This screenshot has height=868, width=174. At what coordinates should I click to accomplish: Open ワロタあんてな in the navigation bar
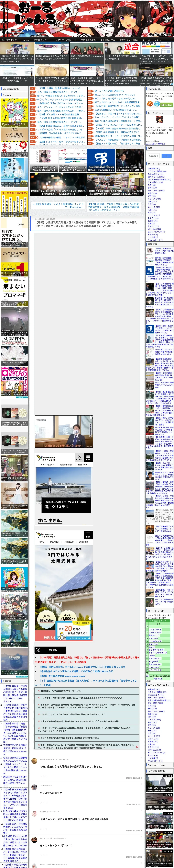pyautogui.click(x=88, y=40)
